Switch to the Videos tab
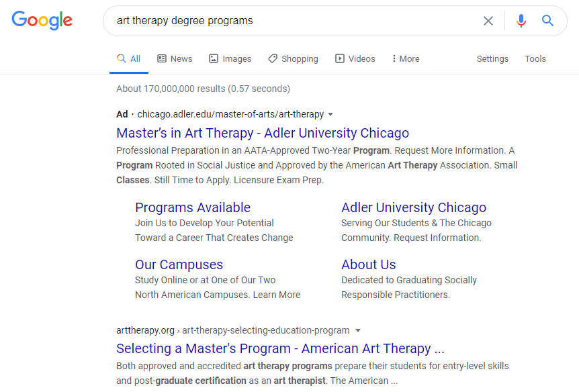This screenshot has width=579, height=392. tap(355, 58)
